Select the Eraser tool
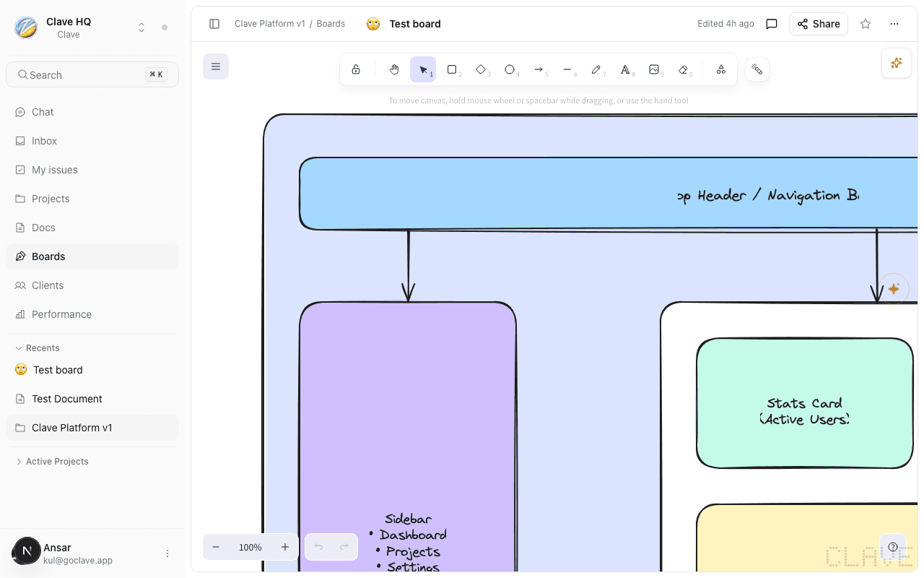Image resolution: width=924 pixels, height=578 pixels. (x=684, y=69)
